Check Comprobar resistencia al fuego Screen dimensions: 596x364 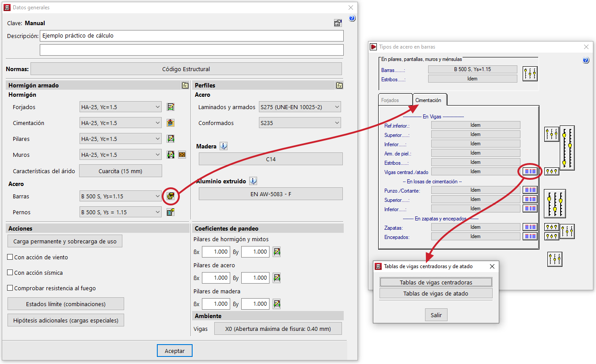(10, 288)
